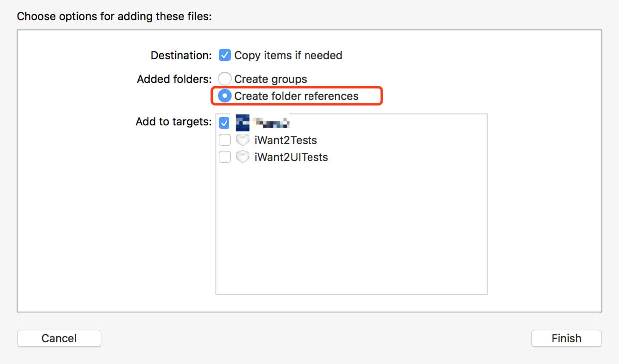Click the shield icon beside iWant2Tests

pos(242,140)
